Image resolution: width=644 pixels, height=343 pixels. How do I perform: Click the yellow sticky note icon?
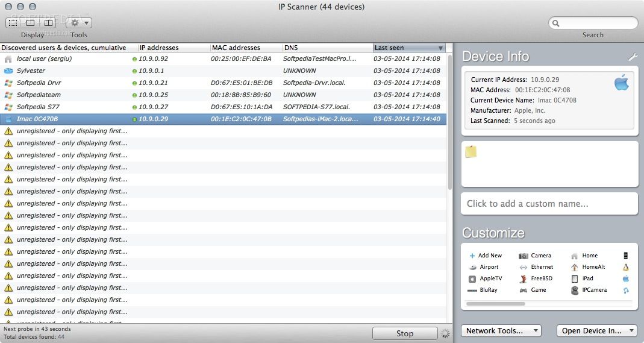point(470,151)
